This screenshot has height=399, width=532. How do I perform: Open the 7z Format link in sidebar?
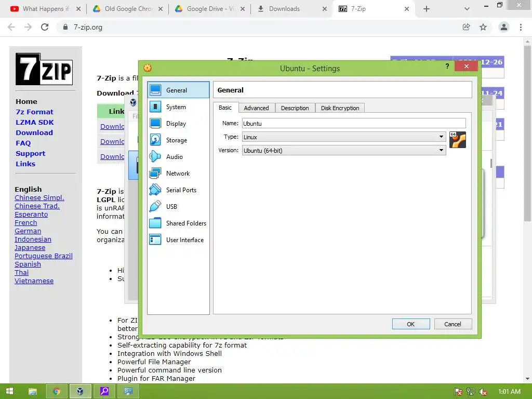(x=34, y=112)
